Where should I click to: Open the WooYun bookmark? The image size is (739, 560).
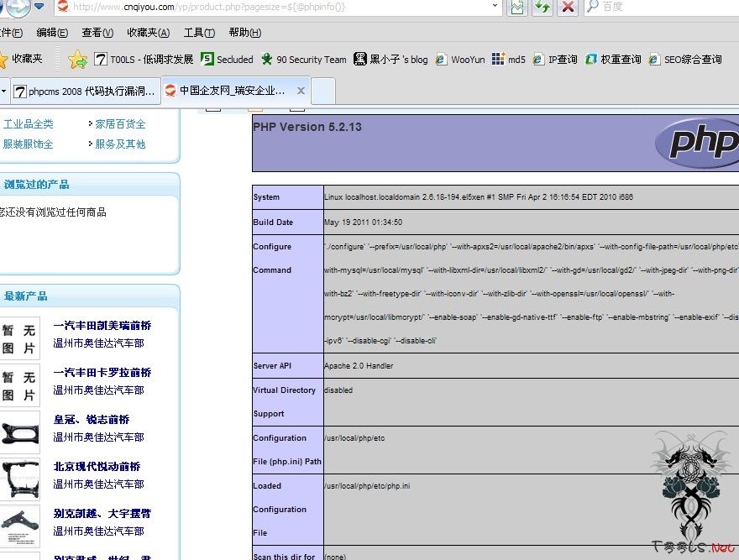[460, 59]
